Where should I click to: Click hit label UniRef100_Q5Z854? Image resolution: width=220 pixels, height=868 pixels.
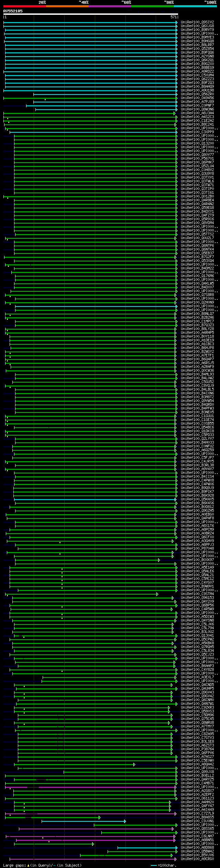coord(197,49)
